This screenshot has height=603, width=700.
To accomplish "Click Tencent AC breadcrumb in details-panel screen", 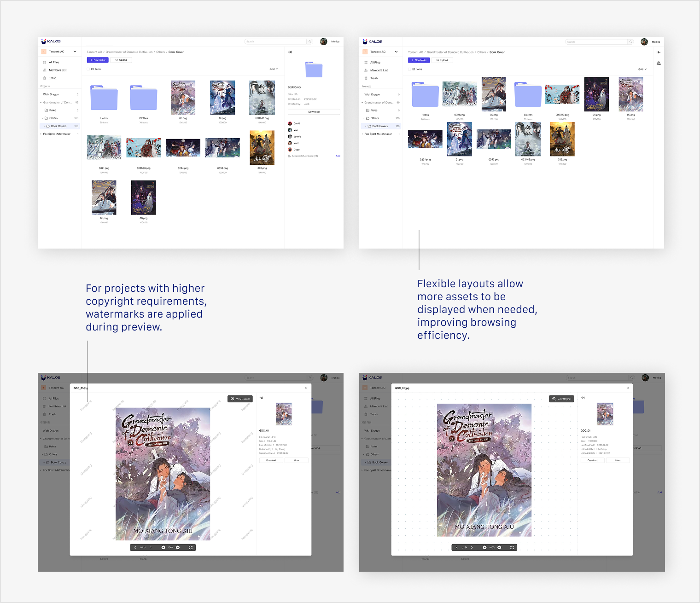I will [x=94, y=52].
